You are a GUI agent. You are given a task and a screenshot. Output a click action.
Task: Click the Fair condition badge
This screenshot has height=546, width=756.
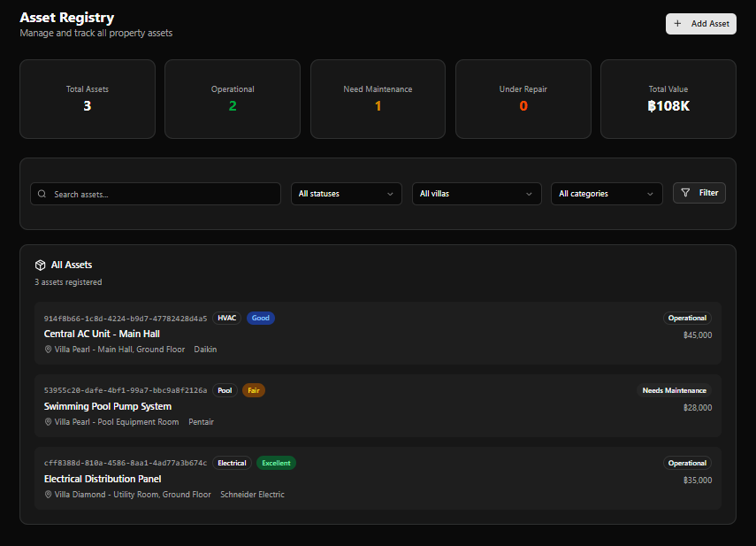pos(254,390)
